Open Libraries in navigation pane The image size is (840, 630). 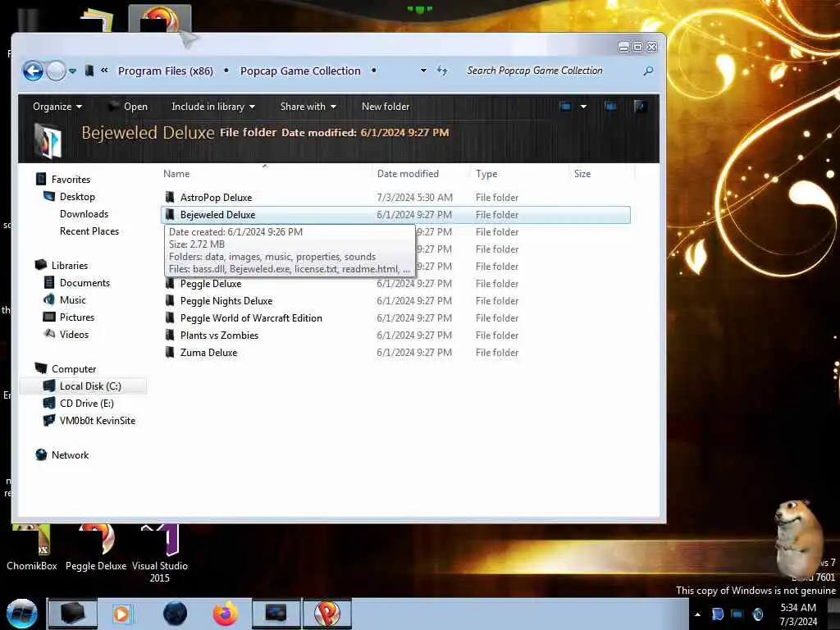coord(69,265)
